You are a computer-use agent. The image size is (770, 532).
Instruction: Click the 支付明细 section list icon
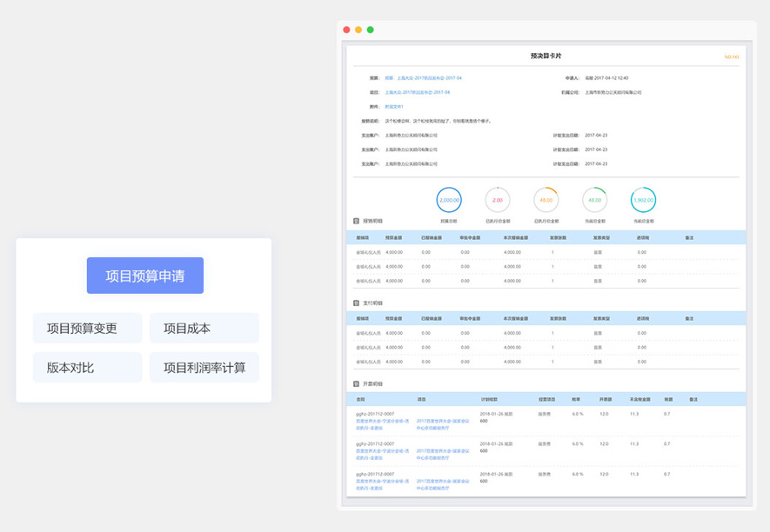click(356, 303)
